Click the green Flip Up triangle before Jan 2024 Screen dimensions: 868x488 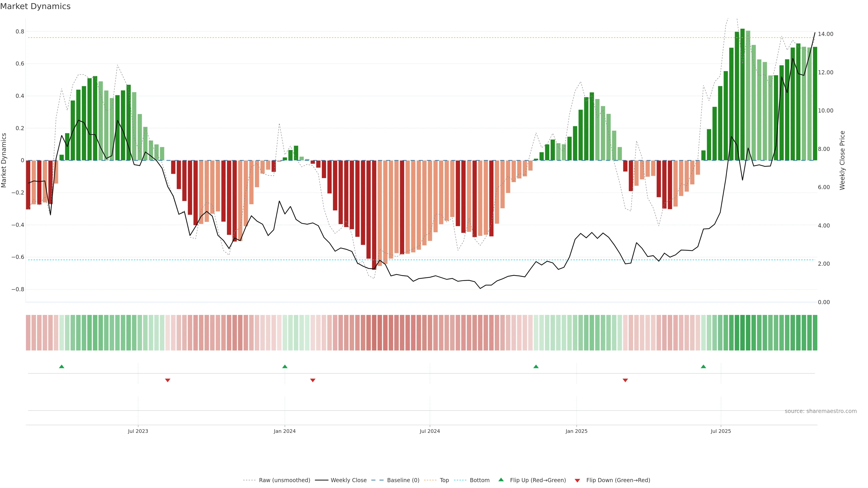285,366
